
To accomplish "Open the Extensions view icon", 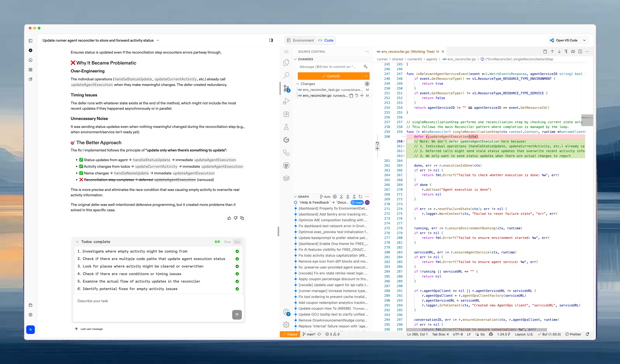I will (x=286, y=114).
